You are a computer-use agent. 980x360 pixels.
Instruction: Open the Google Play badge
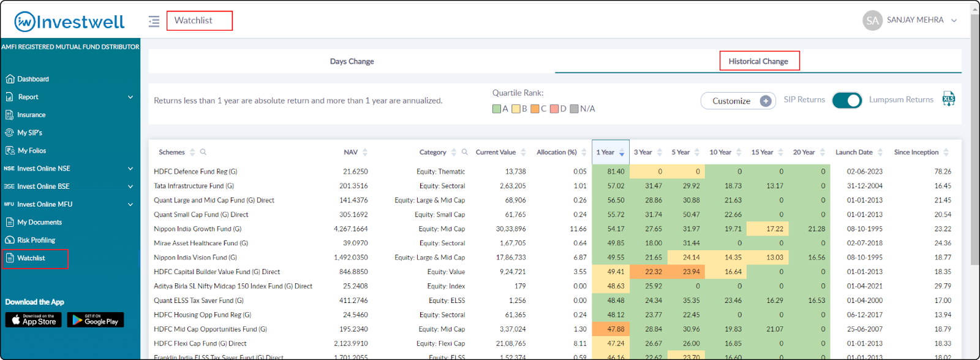coord(96,320)
